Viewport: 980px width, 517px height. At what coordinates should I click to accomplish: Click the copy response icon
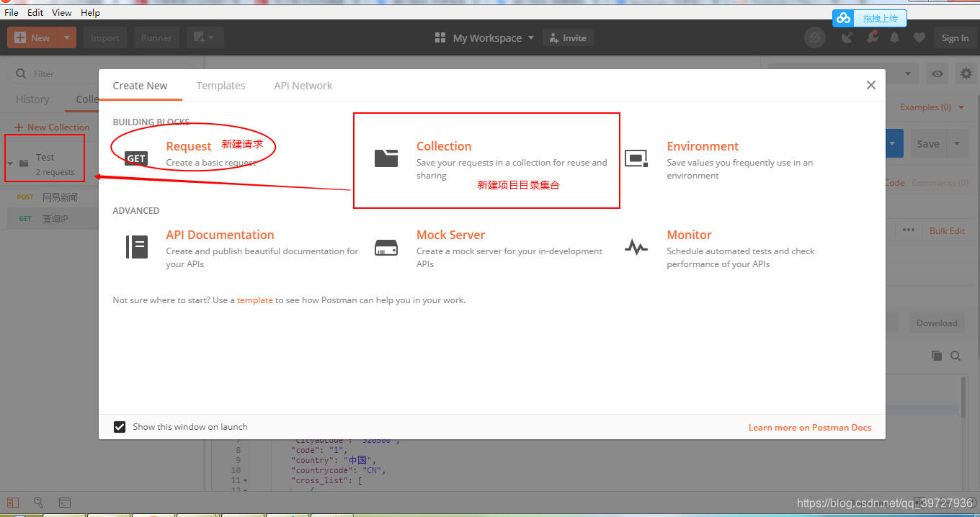point(936,356)
